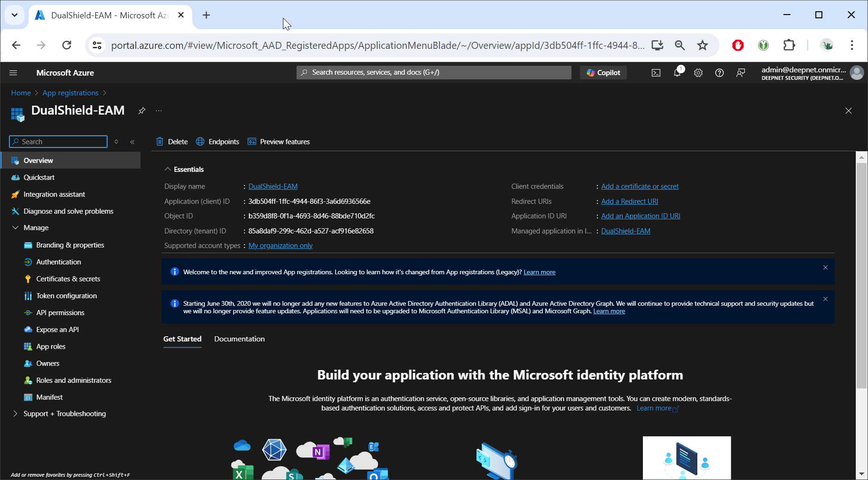
Task: Click Add a Redirect URI link
Action: [629, 201]
